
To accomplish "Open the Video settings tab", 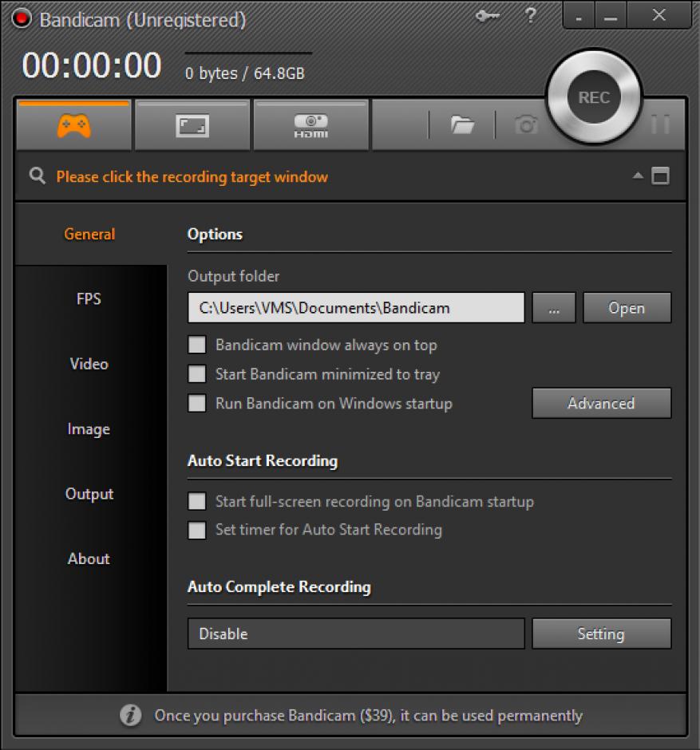I will 89,364.
